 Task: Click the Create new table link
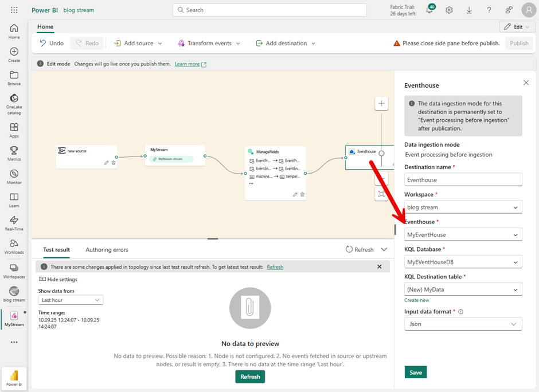(x=416, y=300)
